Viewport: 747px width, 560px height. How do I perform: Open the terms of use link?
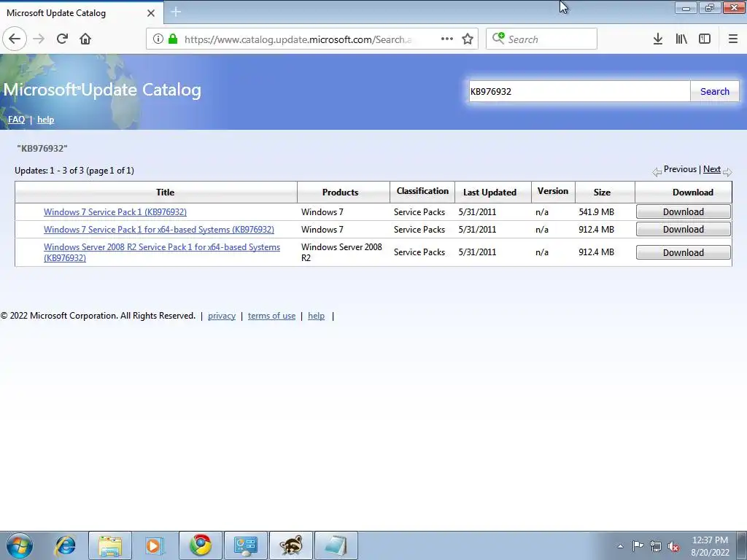(271, 316)
